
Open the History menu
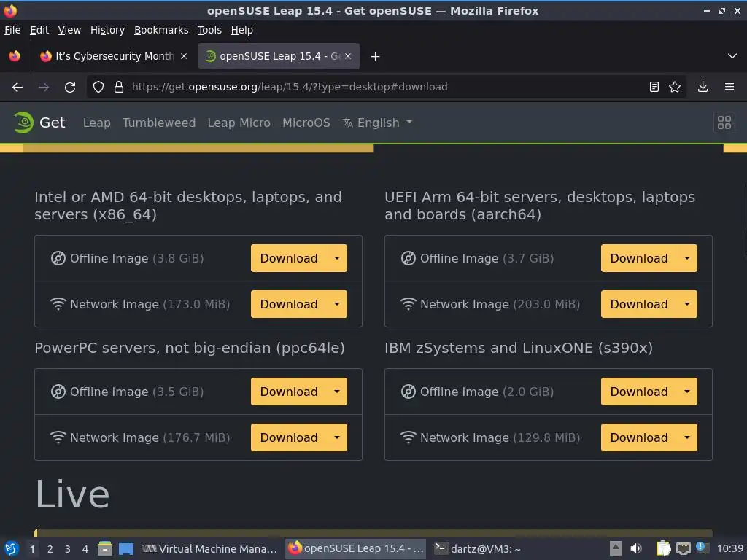[x=107, y=30]
